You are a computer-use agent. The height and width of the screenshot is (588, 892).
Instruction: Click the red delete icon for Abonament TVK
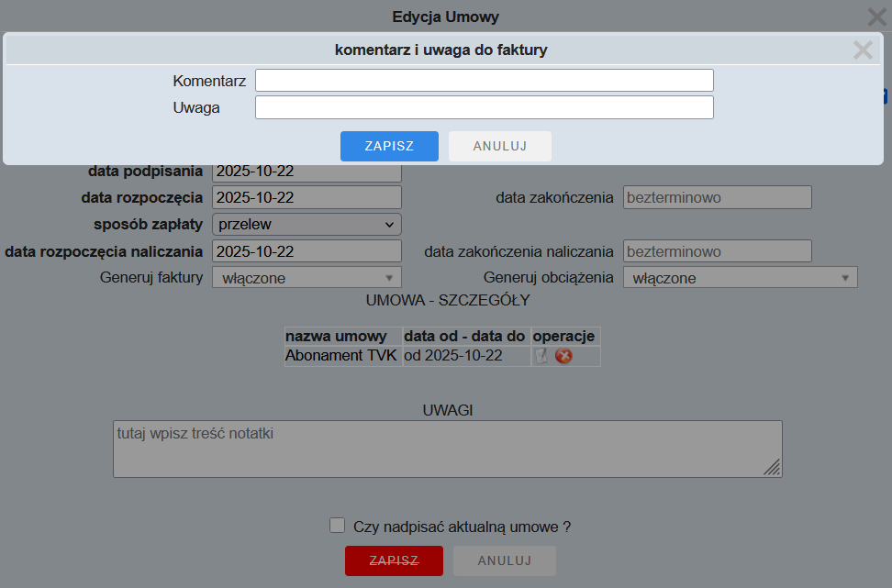click(563, 356)
